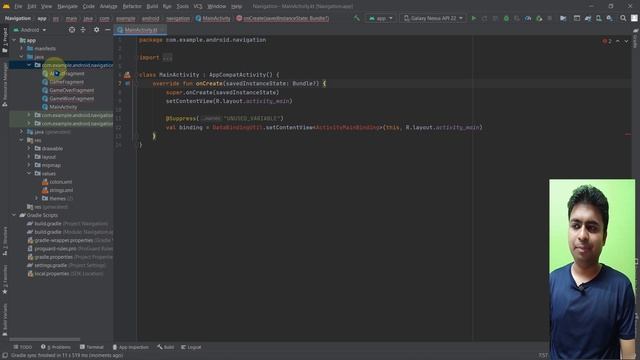The image size is (640, 360).
Task: Click MainActivity in the navigation breadcrumb
Action: pos(213,18)
